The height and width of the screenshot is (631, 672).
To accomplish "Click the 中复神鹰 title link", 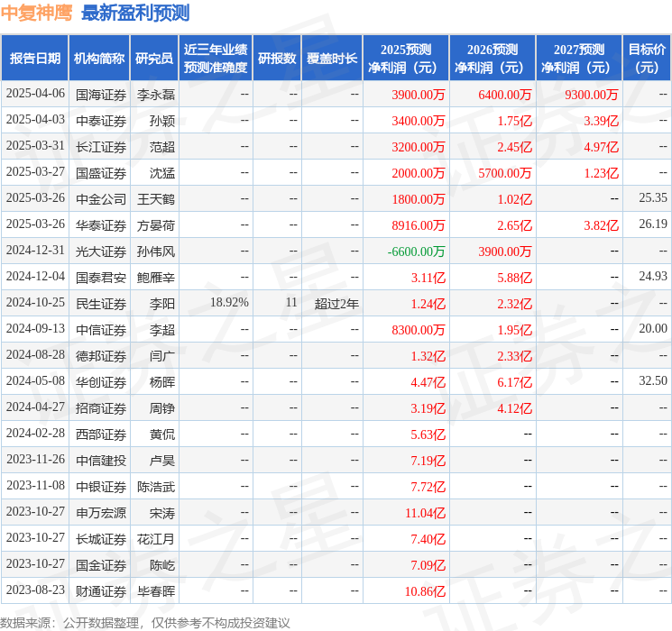I will click(x=37, y=14).
